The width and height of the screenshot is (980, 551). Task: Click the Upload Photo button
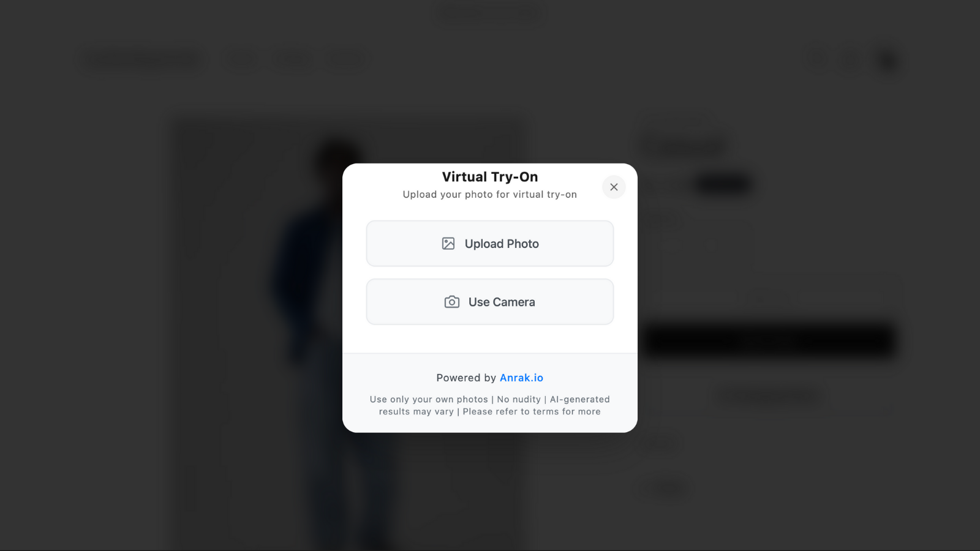coord(490,244)
